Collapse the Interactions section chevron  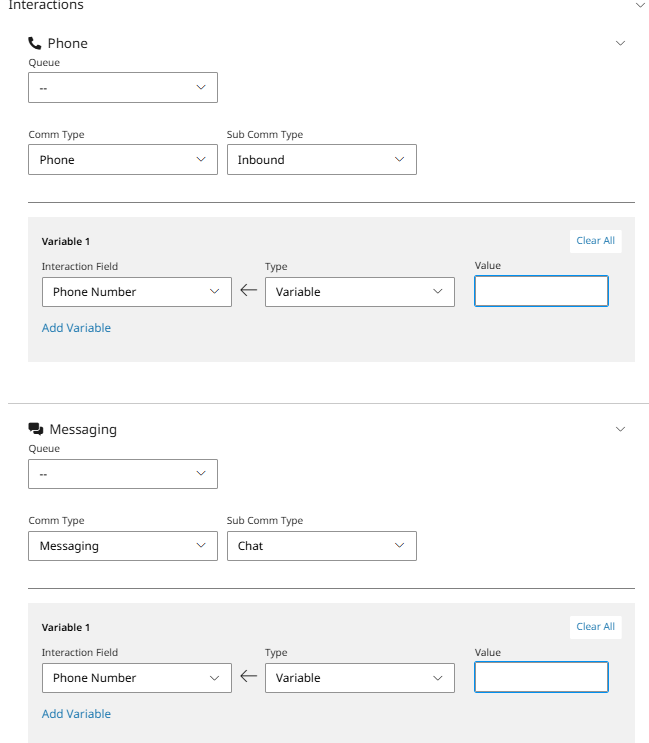(640, 5)
